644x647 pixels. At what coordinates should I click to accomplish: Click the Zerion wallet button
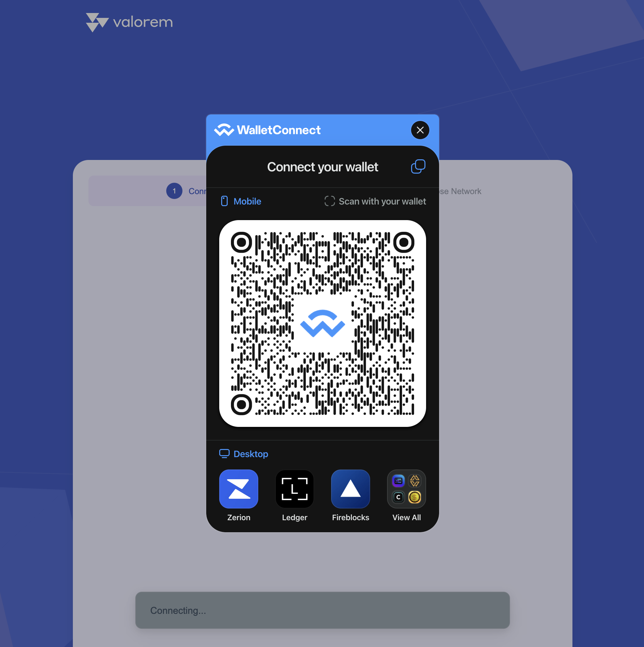click(239, 495)
